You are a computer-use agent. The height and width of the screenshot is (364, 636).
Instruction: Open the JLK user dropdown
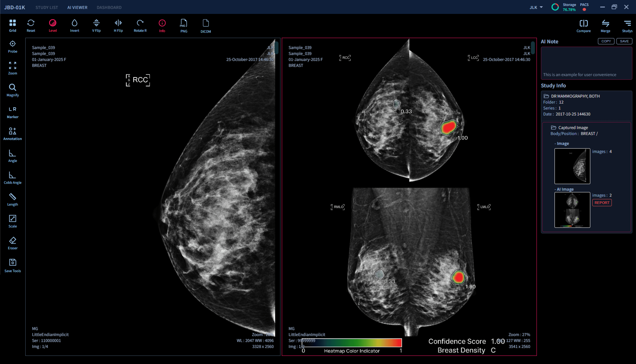(x=536, y=7)
